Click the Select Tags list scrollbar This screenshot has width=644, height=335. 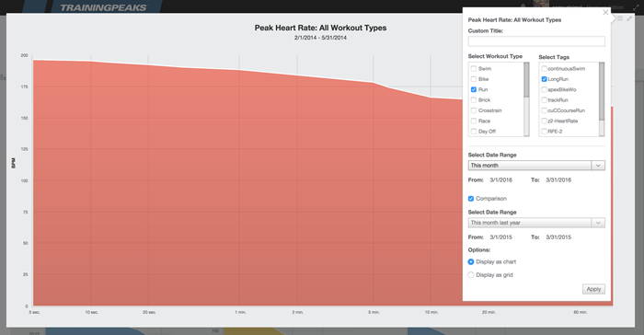point(602,91)
